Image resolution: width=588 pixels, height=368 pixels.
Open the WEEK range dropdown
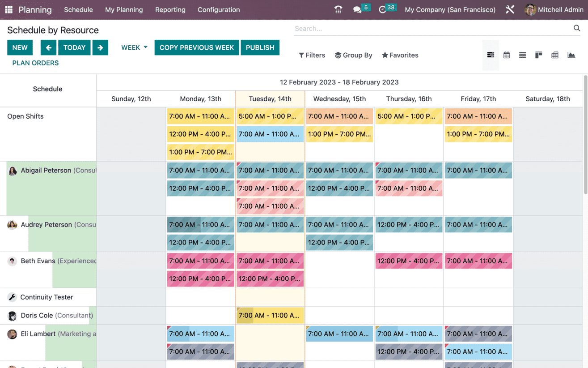pyautogui.click(x=134, y=47)
